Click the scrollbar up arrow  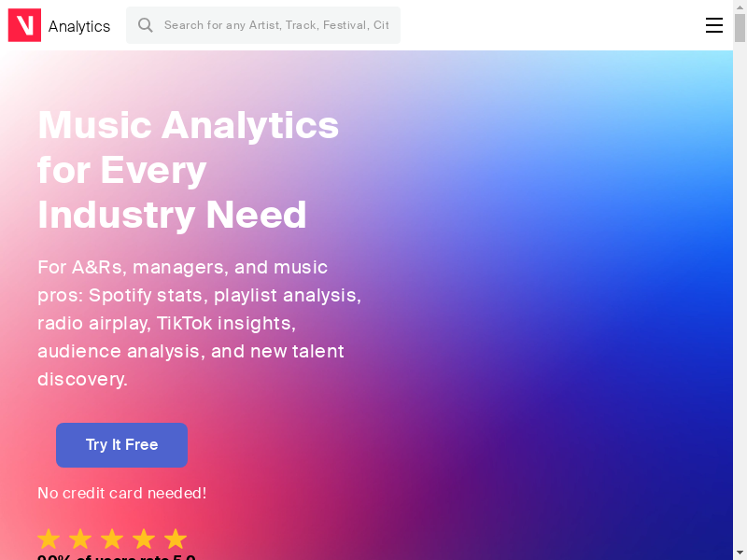click(x=740, y=7)
